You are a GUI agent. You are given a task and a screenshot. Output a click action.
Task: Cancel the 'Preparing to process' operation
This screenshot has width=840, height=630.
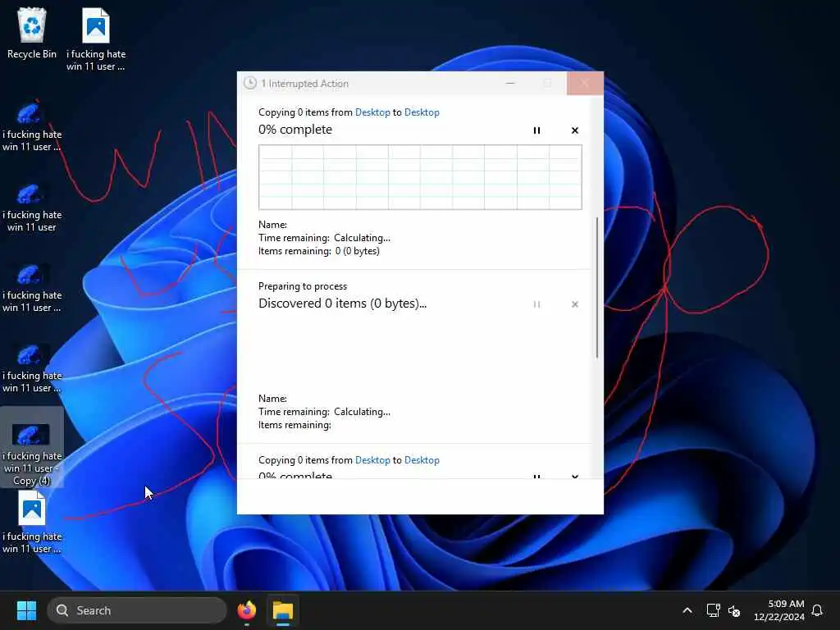click(x=574, y=304)
